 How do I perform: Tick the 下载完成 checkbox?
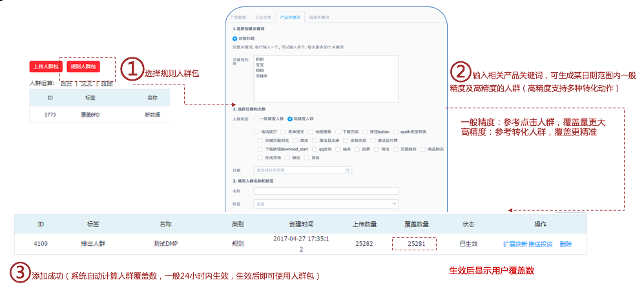337,131
